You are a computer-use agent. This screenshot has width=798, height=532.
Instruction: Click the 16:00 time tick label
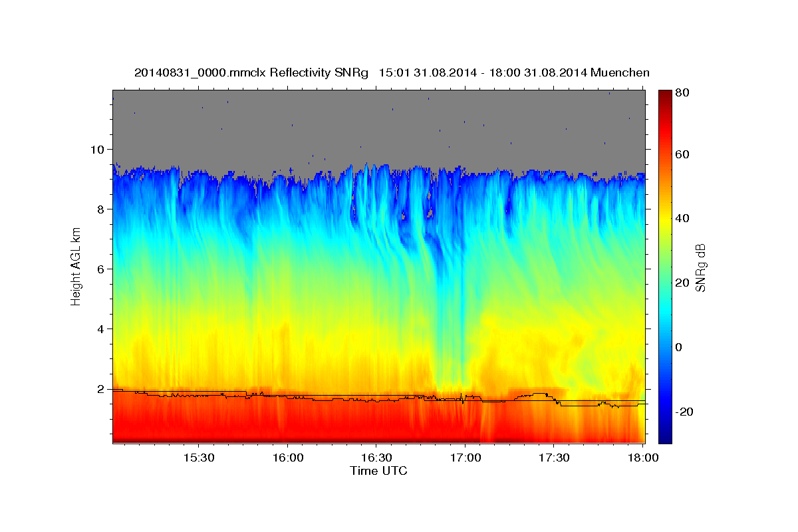(287, 458)
